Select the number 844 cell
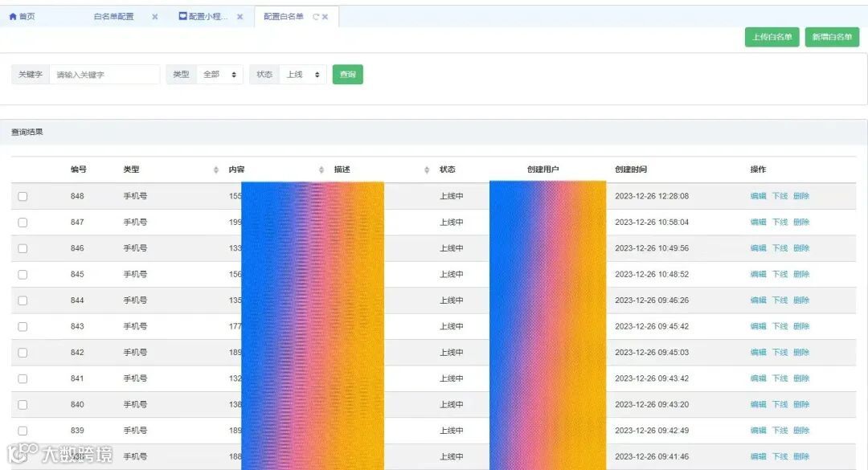The height and width of the screenshot is (470, 868). 77,300
